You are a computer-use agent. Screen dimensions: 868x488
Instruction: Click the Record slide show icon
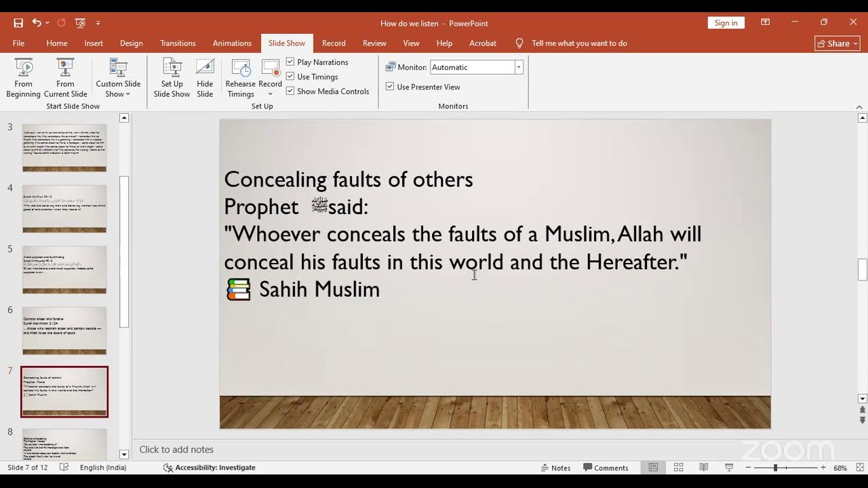[x=271, y=69]
